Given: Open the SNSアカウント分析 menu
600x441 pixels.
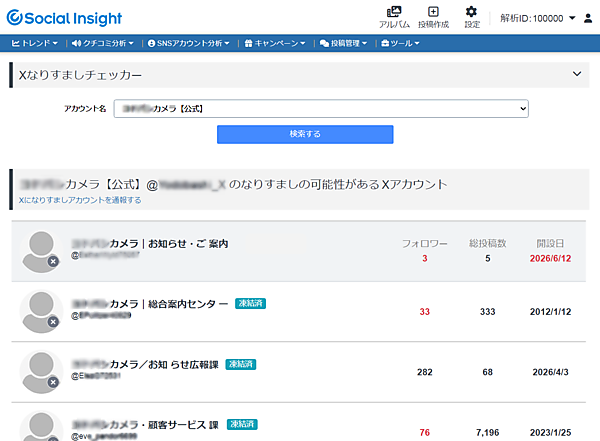Looking at the screenshot, I should pyautogui.click(x=189, y=43).
